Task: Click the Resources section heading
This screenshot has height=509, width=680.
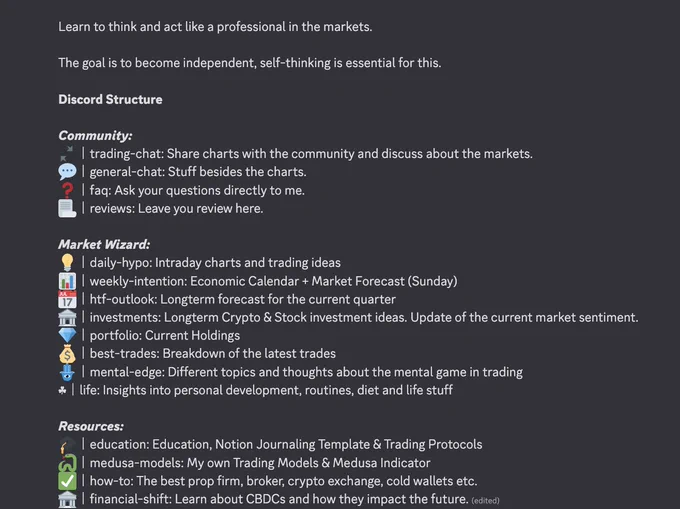Action: [91, 426]
